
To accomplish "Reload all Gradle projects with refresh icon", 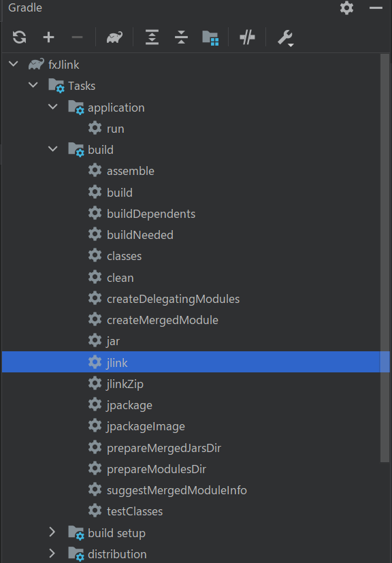I will click(19, 37).
